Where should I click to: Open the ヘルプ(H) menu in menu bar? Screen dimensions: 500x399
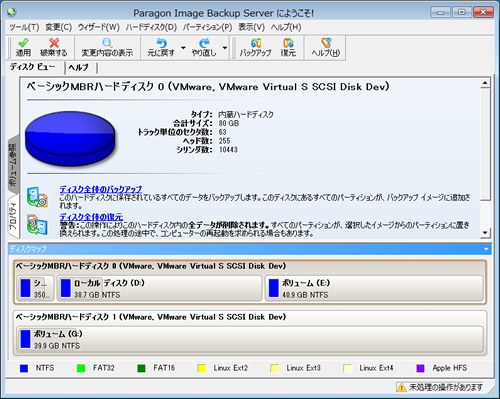[286, 27]
